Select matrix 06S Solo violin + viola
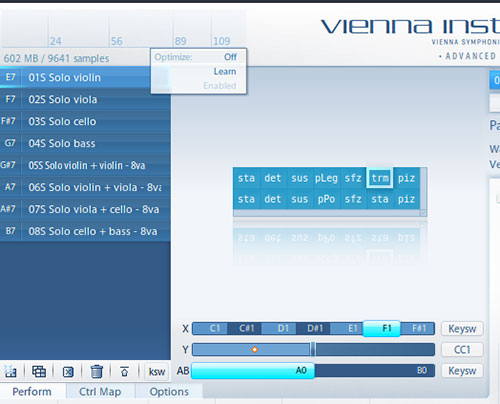This screenshot has width=500, height=404. pyautogui.click(x=85, y=187)
